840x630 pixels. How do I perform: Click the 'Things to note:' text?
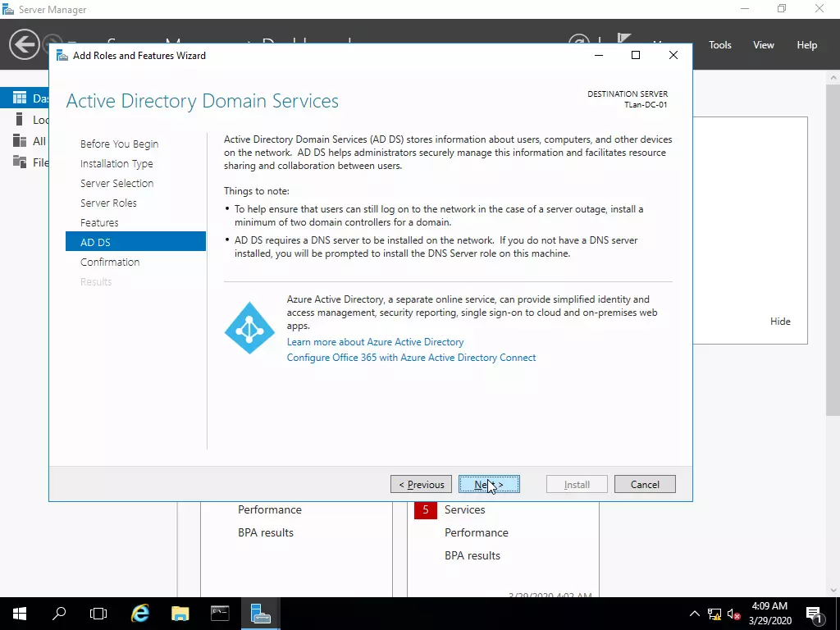257,191
